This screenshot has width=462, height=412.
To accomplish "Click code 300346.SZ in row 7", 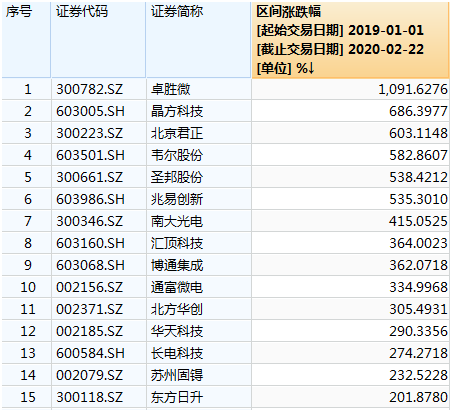I will (99, 221).
